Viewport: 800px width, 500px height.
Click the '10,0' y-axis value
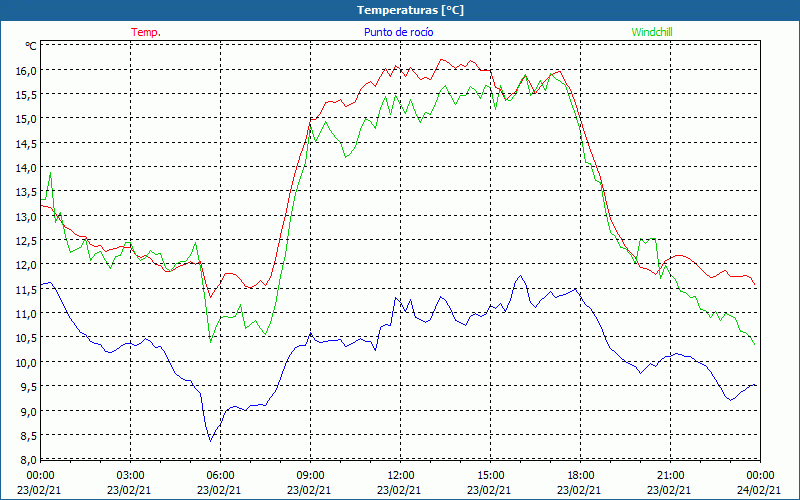[x=27, y=363]
